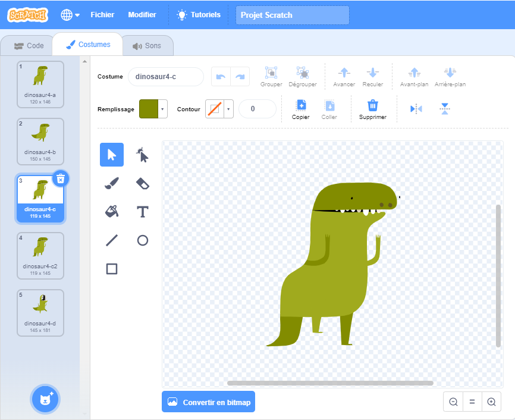
Task: Select the Rectangle shape tool
Action: click(x=112, y=269)
